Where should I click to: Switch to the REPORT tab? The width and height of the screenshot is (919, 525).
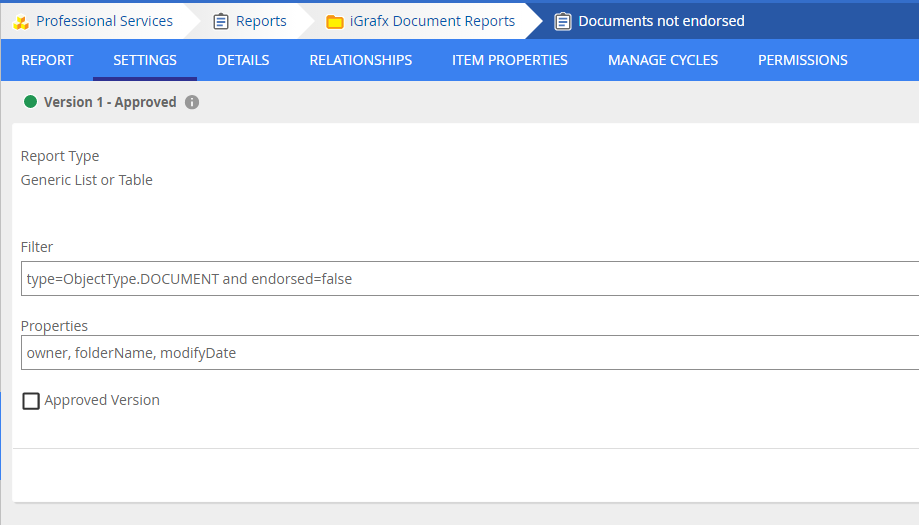[x=47, y=60]
